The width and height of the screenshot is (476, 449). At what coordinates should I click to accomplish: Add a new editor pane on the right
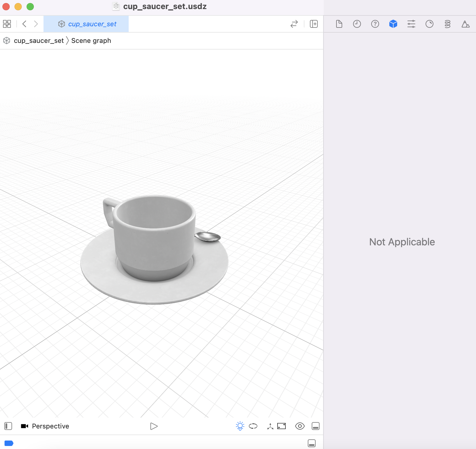point(314,24)
